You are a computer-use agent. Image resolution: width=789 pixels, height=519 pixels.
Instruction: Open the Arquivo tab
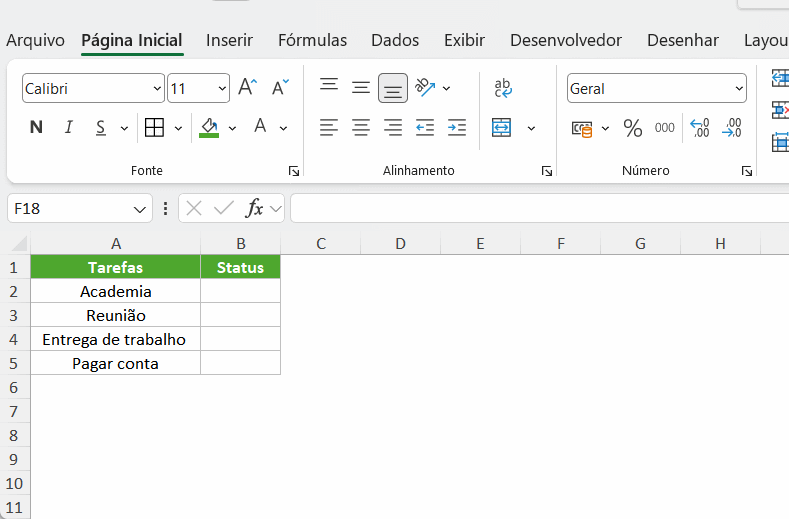point(35,40)
